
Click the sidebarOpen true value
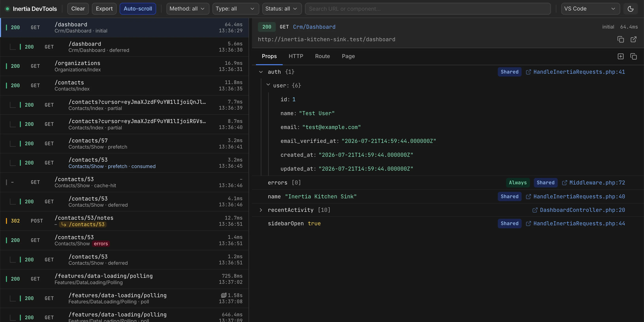314,223
